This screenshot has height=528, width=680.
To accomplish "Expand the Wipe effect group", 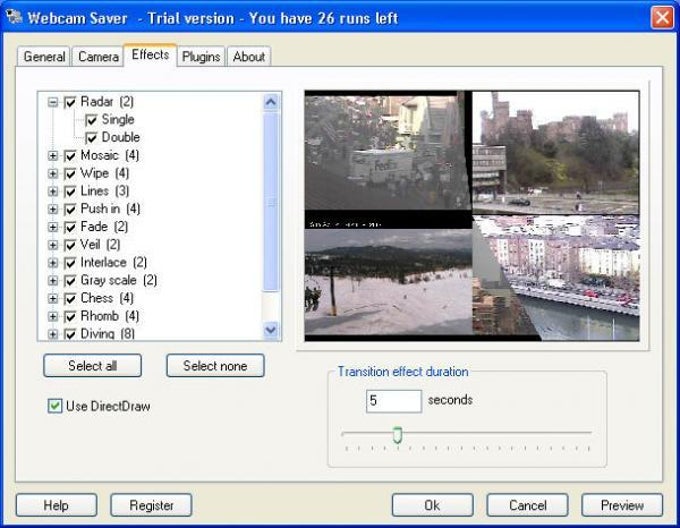I will point(53,173).
